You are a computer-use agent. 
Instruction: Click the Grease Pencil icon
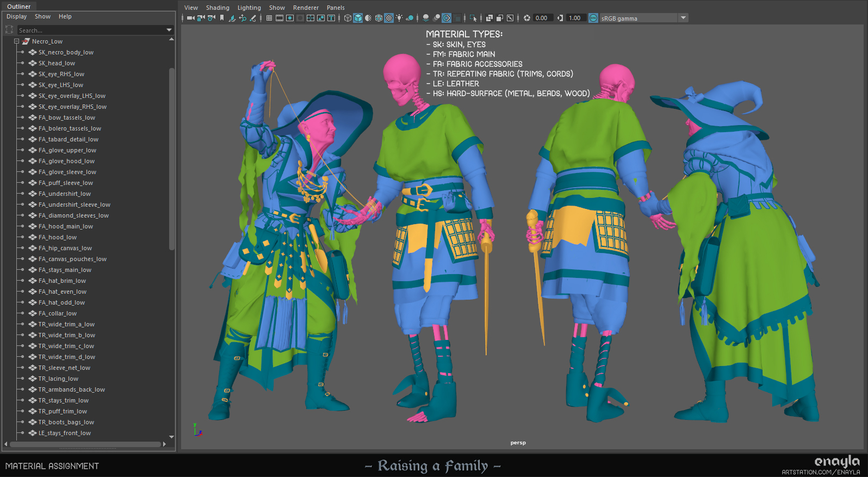[253, 18]
